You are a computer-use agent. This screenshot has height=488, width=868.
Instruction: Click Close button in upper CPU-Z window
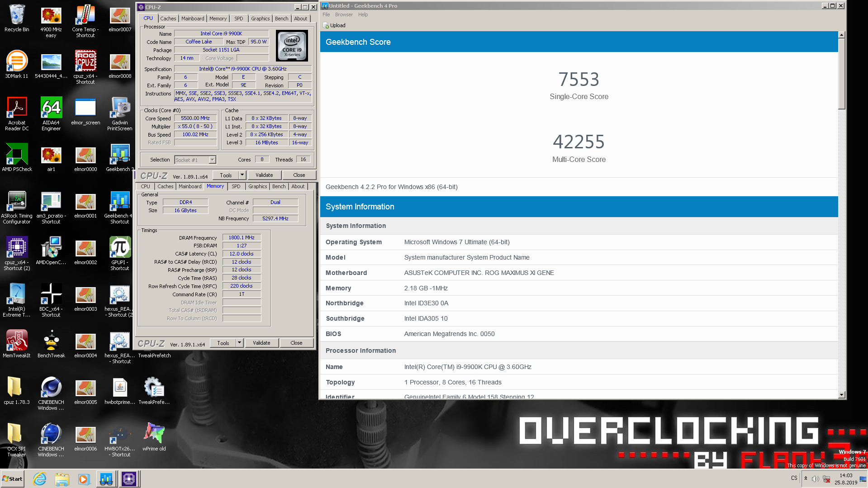(299, 175)
